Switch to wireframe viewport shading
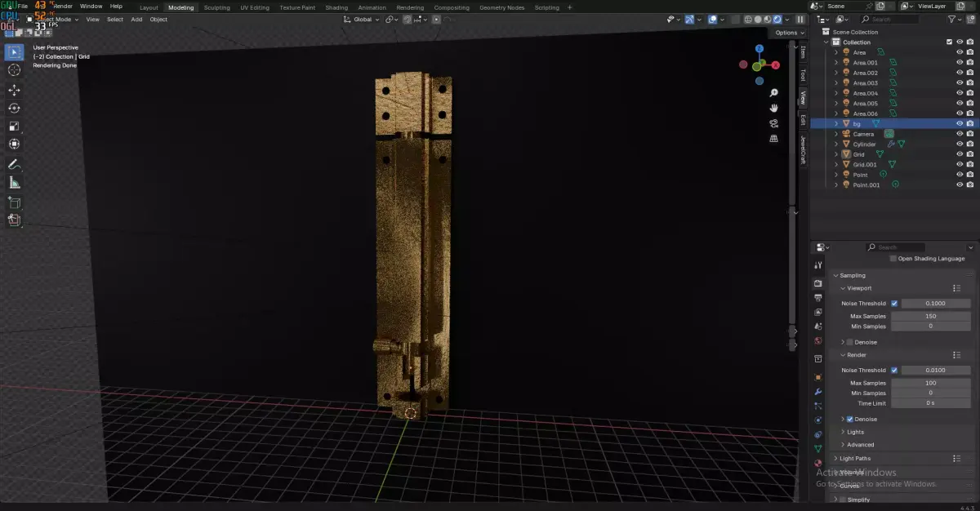Image resolution: width=980 pixels, height=511 pixels. coord(750,19)
